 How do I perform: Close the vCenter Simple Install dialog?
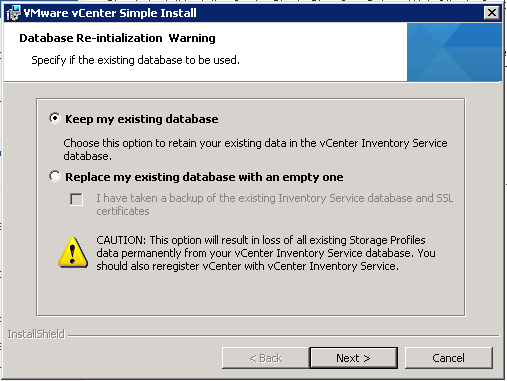[492, 13]
